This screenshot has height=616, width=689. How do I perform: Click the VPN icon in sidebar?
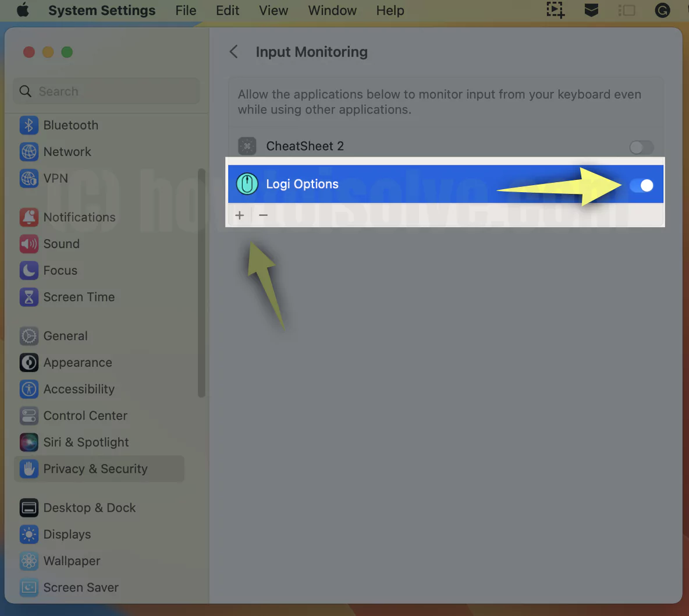click(x=29, y=179)
